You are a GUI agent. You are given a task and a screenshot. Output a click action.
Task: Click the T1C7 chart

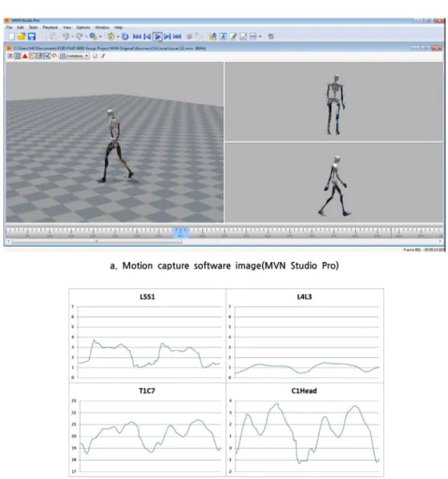click(x=147, y=429)
